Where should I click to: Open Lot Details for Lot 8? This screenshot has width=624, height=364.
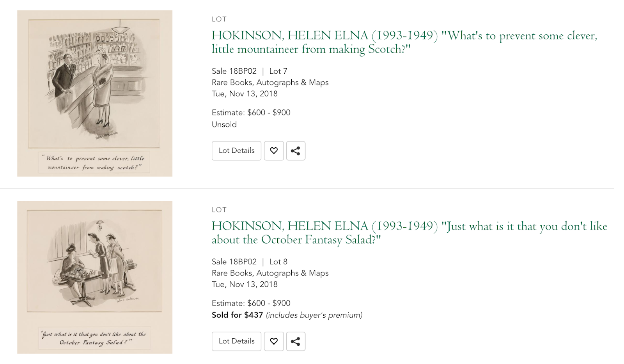tap(236, 341)
